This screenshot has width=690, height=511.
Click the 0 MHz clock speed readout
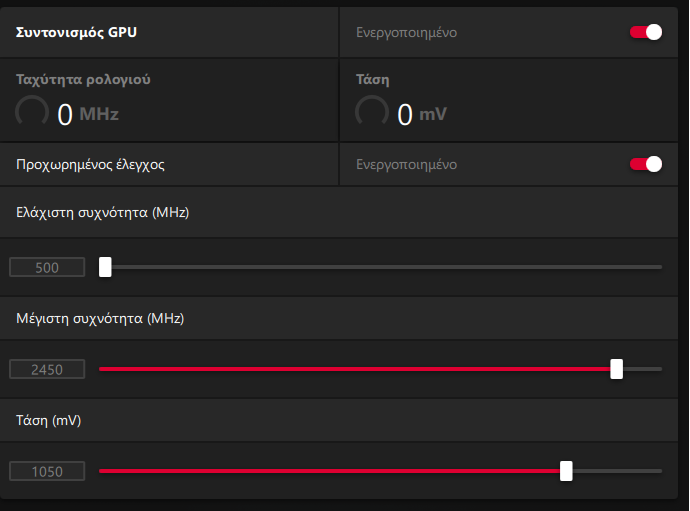(88, 114)
